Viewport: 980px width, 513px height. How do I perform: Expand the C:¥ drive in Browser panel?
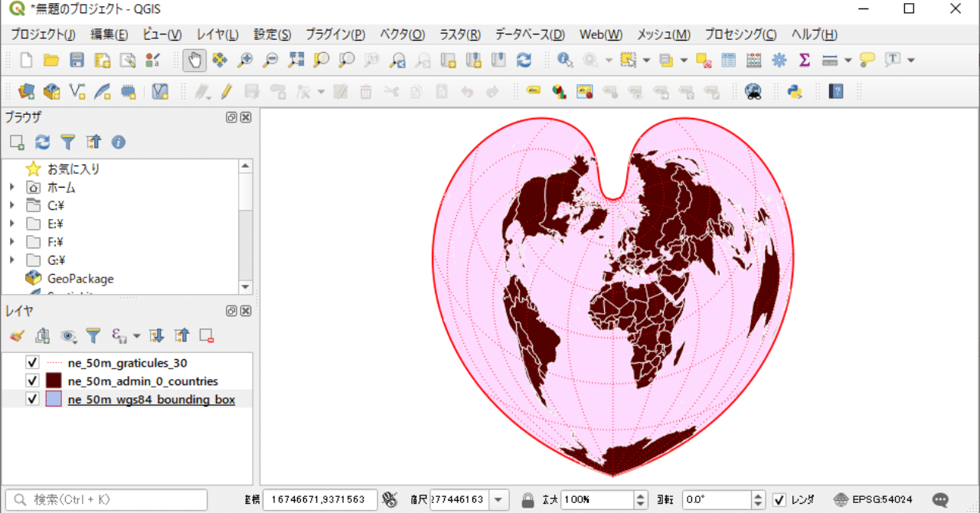click(12, 205)
